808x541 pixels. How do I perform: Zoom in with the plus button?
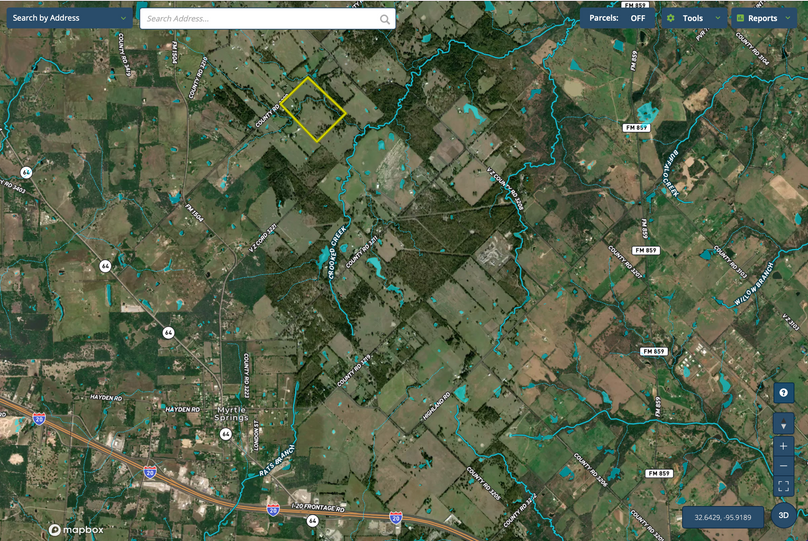783,446
